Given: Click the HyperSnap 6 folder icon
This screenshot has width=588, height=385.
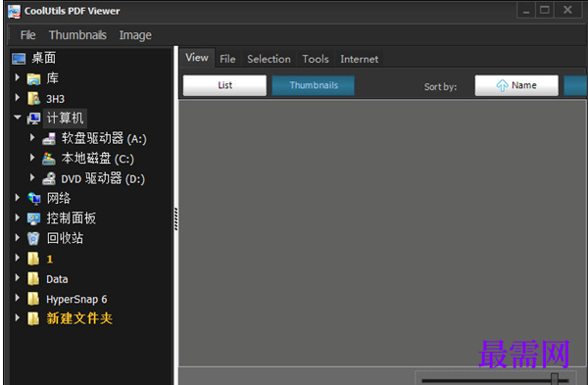Looking at the screenshot, I should [x=33, y=299].
